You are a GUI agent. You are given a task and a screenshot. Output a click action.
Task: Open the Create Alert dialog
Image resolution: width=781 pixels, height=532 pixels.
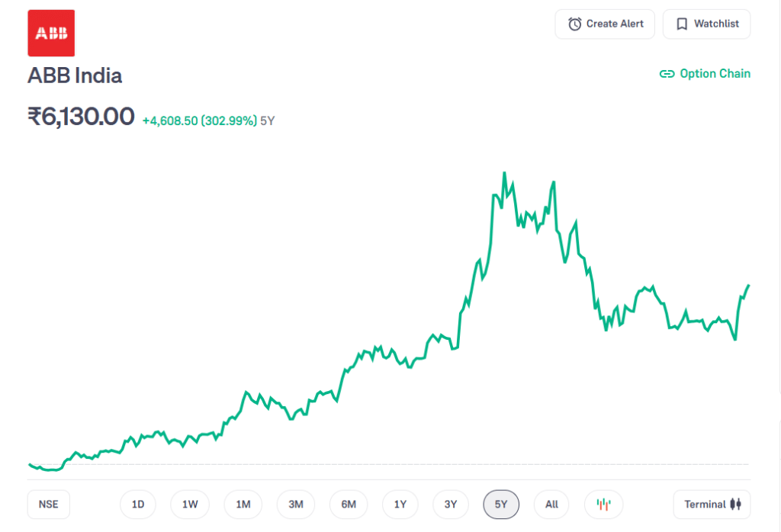click(x=606, y=24)
